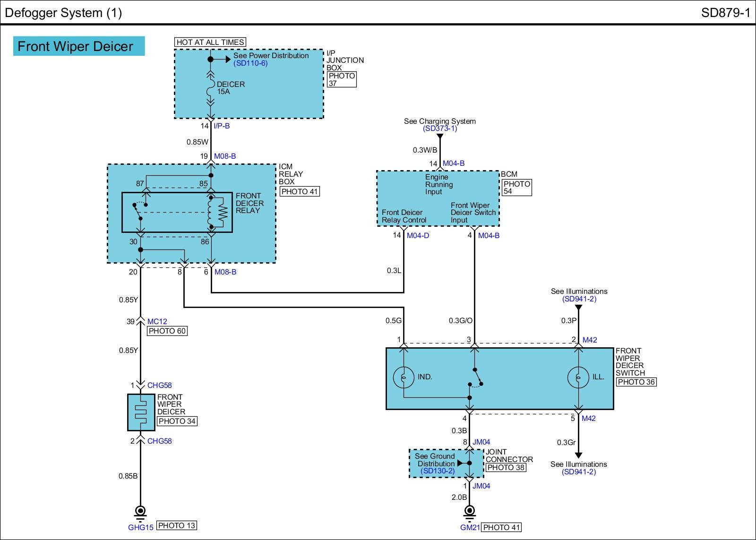Click the IND. indicator lamp symbol
The image size is (756, 540).
[404, 377]
